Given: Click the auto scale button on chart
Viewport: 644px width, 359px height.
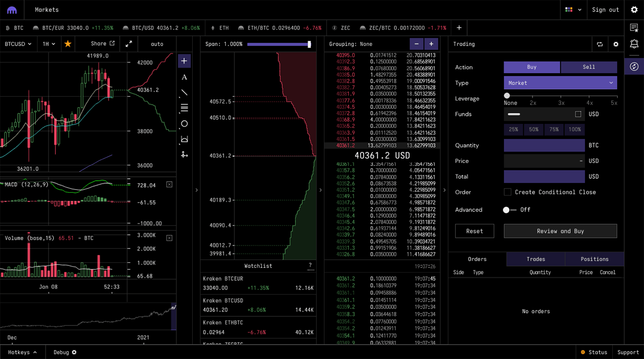Looking at the screenshot, I should click(157, 44).
